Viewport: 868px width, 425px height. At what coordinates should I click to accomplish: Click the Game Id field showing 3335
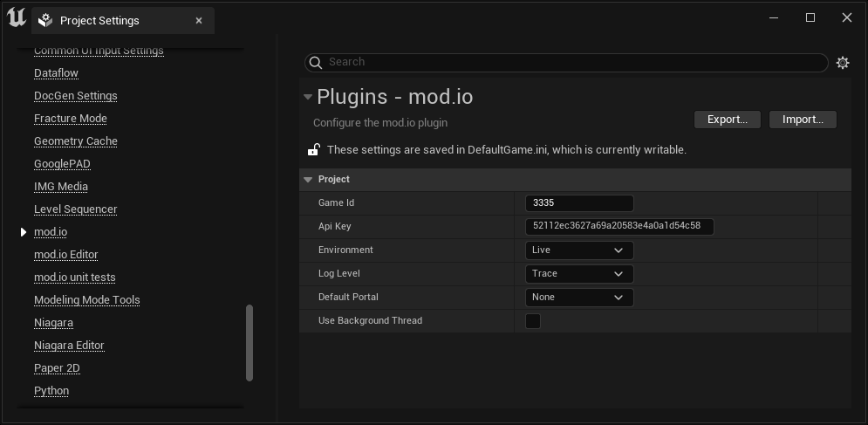(x=579, y=203)
